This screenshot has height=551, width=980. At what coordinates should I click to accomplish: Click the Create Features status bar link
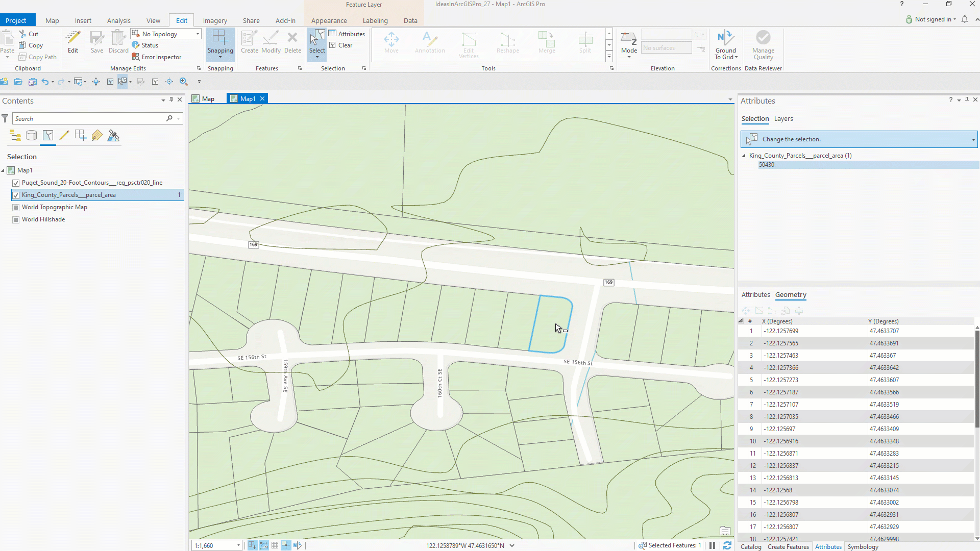788,546
